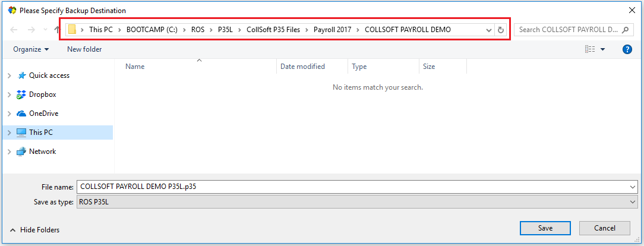
Task: Open the Organize menu
Action: click(31, 49)
